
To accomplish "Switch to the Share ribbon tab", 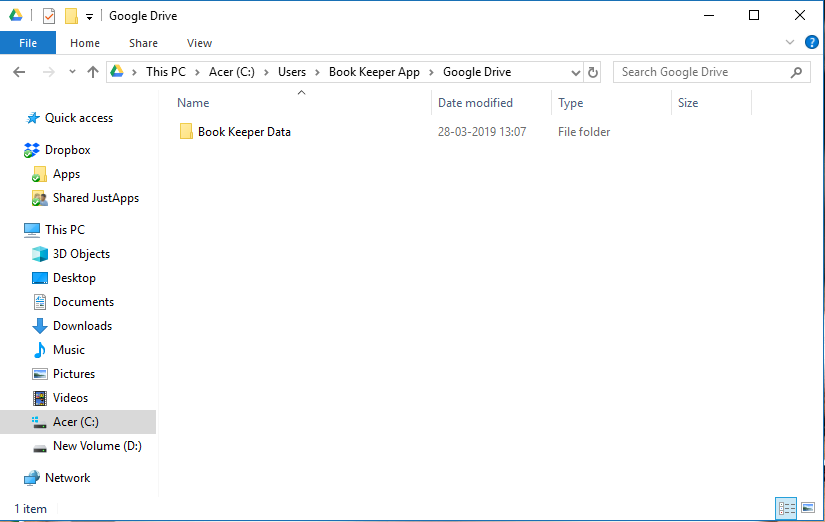I will pyautogui.click(x=143, y=43).
